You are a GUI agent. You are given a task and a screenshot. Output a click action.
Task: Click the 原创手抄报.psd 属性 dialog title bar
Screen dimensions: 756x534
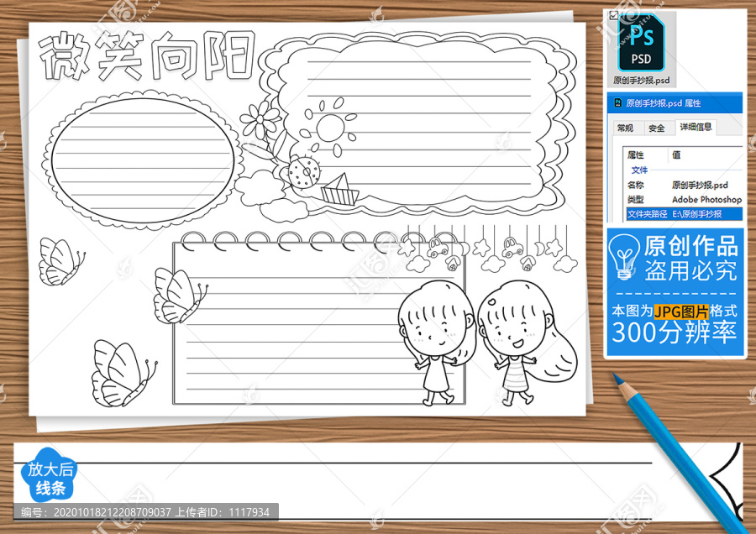[x=675, y=103]
